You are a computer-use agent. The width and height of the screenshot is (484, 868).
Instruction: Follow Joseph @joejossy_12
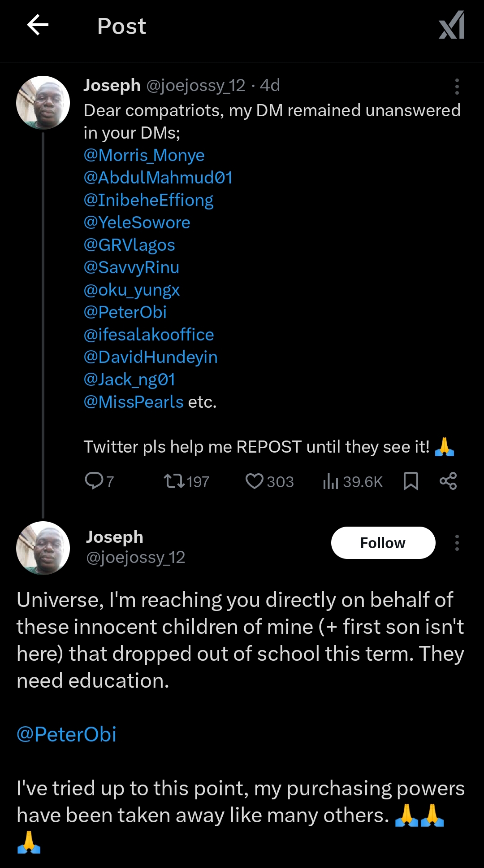pyautogui.click(x=383, y=543)
